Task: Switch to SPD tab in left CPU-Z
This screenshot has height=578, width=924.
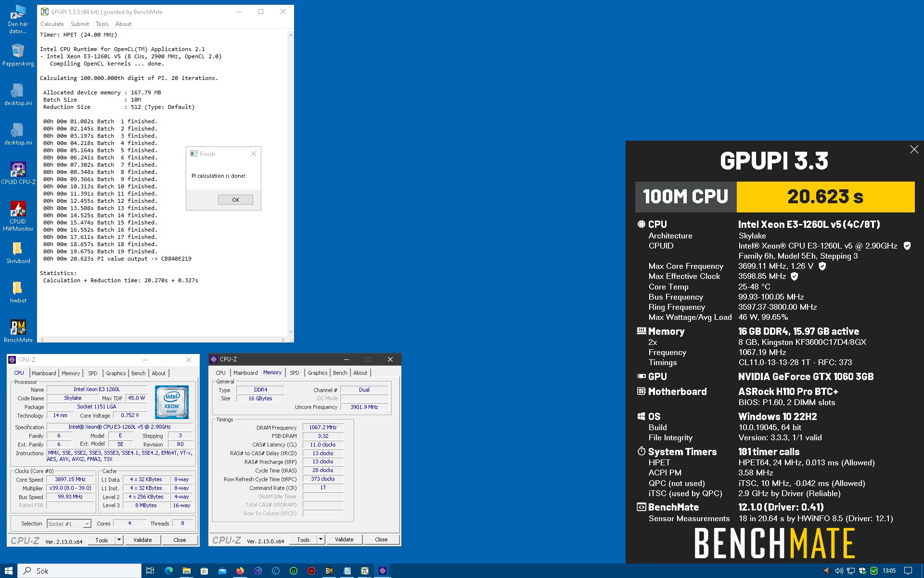Action: tap(93, 373)
